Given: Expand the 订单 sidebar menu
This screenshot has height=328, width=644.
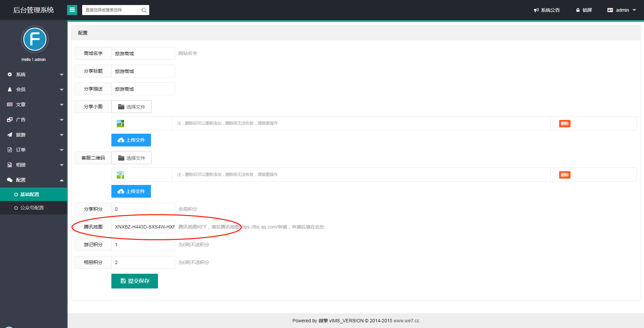Looking at the screenshot, I should [34, 150].
